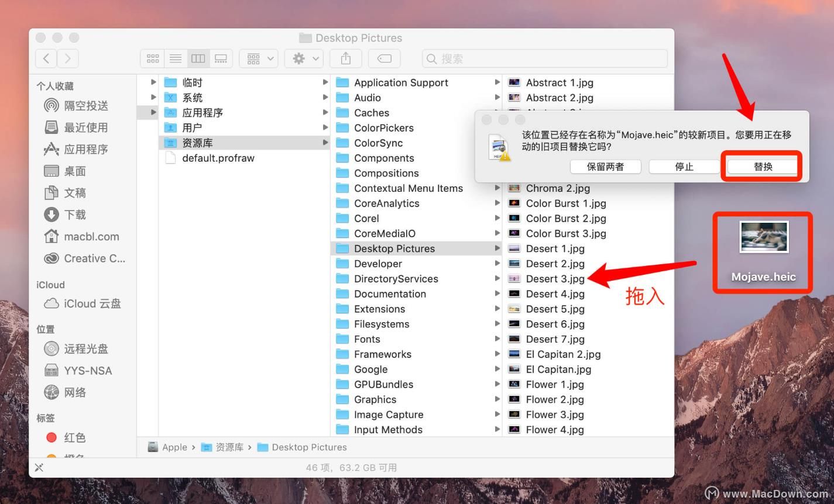Open Network (网络) from the sidebar
This screenshot has height=504, width=834.
click(x=74, y=392)
